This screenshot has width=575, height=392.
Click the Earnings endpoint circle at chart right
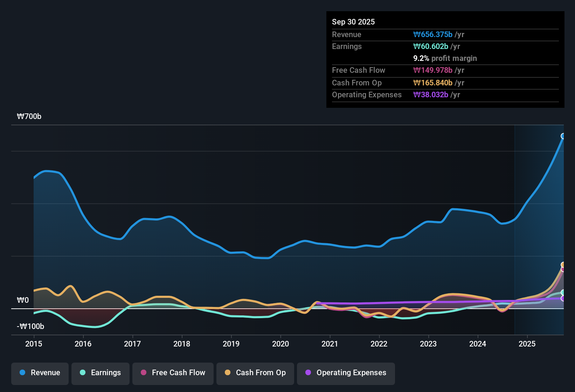click(x=563, y=293)
